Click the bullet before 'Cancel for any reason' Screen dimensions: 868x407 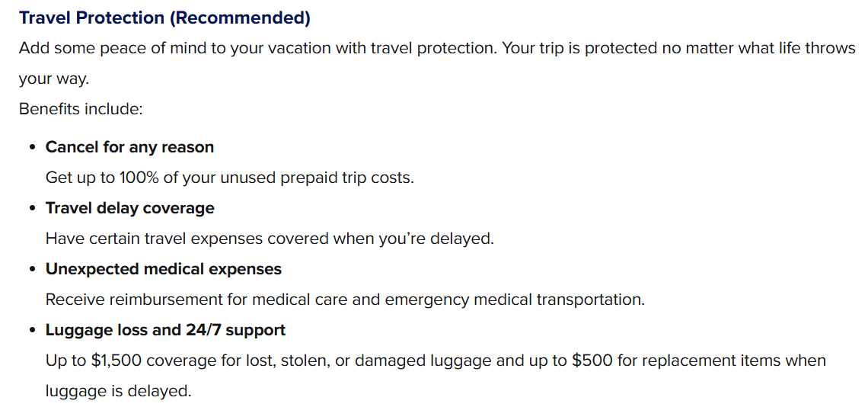tap(32, 147)
